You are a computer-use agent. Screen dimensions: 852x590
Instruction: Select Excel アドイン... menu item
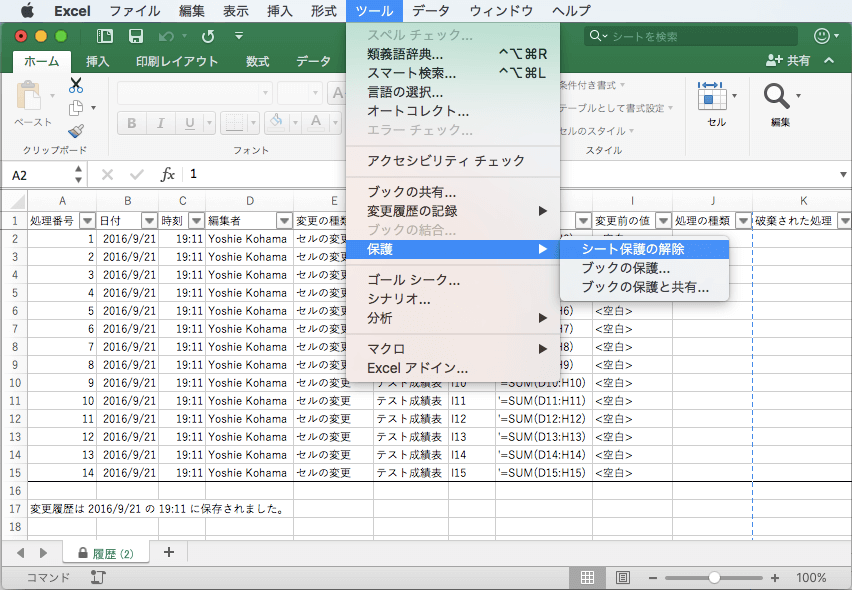click(453, 368)
